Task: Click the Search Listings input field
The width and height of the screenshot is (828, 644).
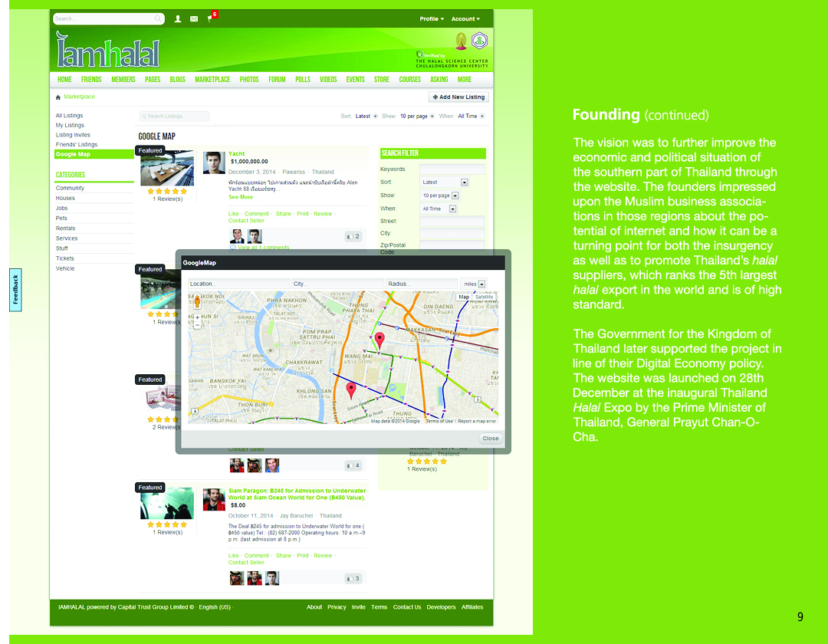Action: coord(174,116)
